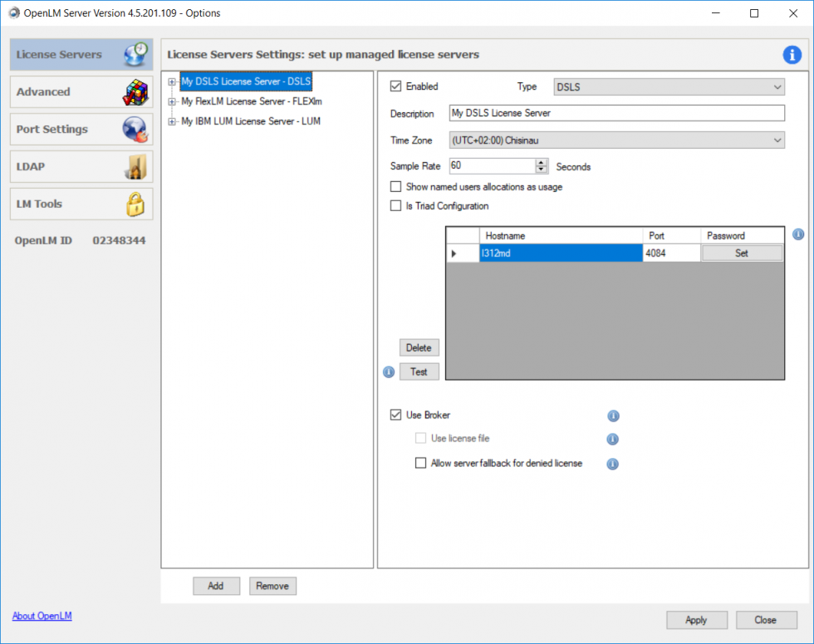Viewport: 814px width, 644px height.
Task: Open the Port Settings section
Action: (81, 130)
